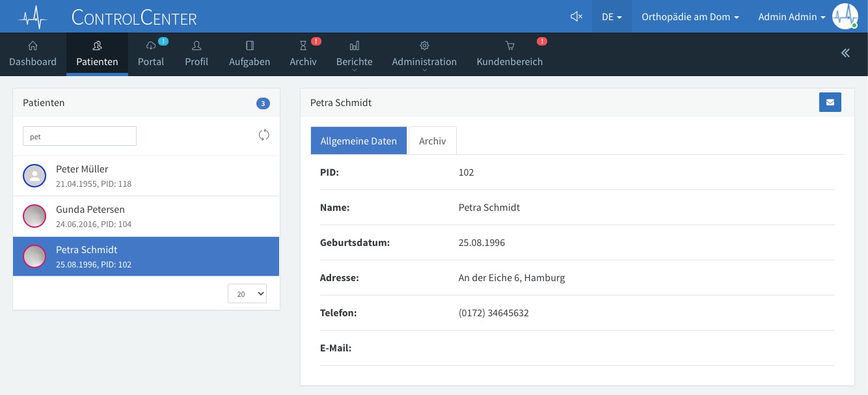Open the page size 20 selector
The width and height of the screenshot is (868, 395).
(247, 293)
